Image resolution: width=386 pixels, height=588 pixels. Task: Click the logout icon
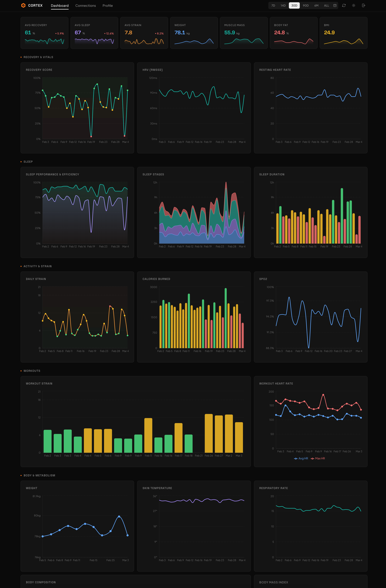[364, 5]
